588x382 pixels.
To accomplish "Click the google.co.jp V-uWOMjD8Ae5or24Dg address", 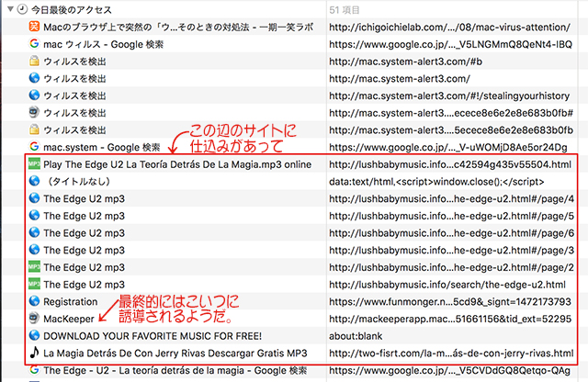I will click(448, 147).
